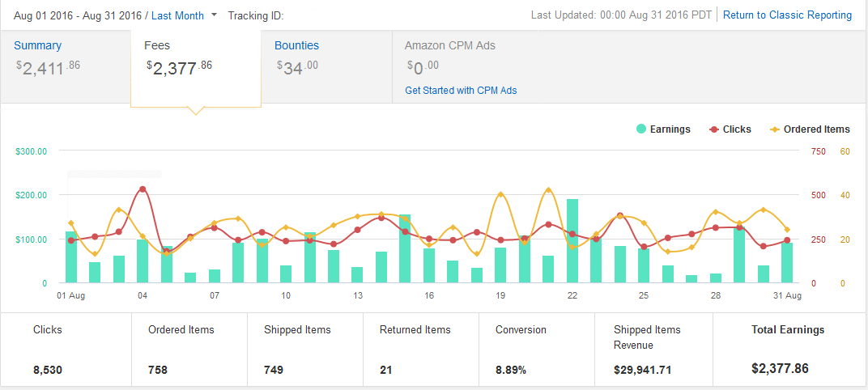This screenshot has width=868, height=390.
Task: Click the Last Month date preset
Action: 177,15
